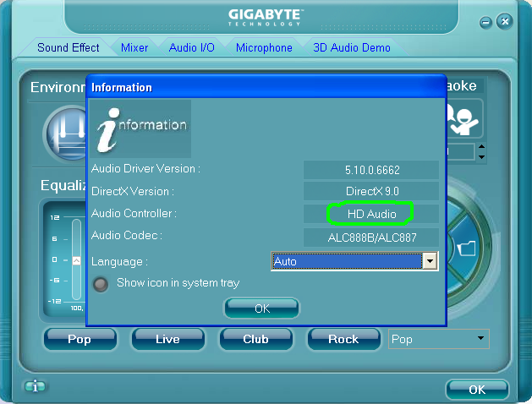Click the DirectX 9.0 value

371,191
